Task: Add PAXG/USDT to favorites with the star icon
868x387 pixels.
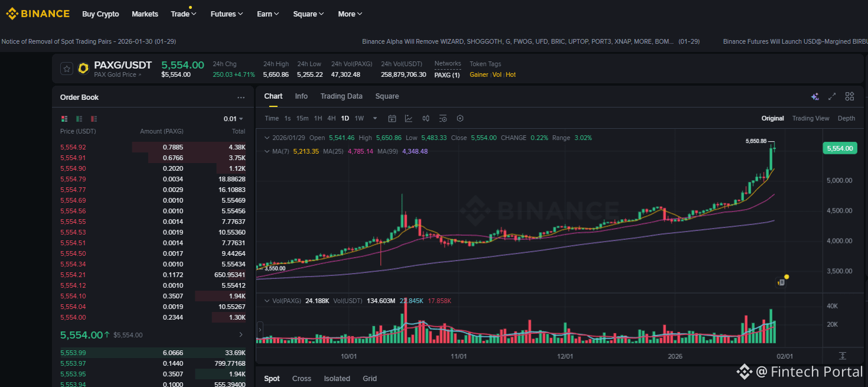Action: (x=67, y=69)
